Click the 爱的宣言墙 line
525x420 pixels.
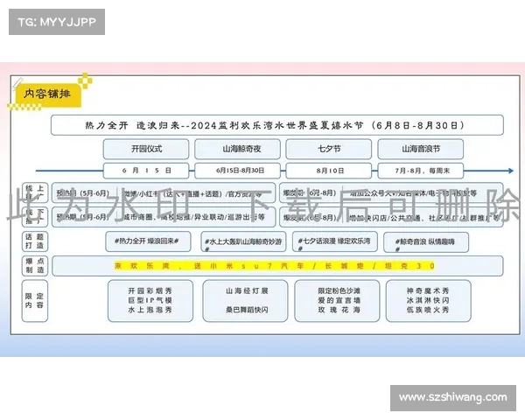pos(339,300)
